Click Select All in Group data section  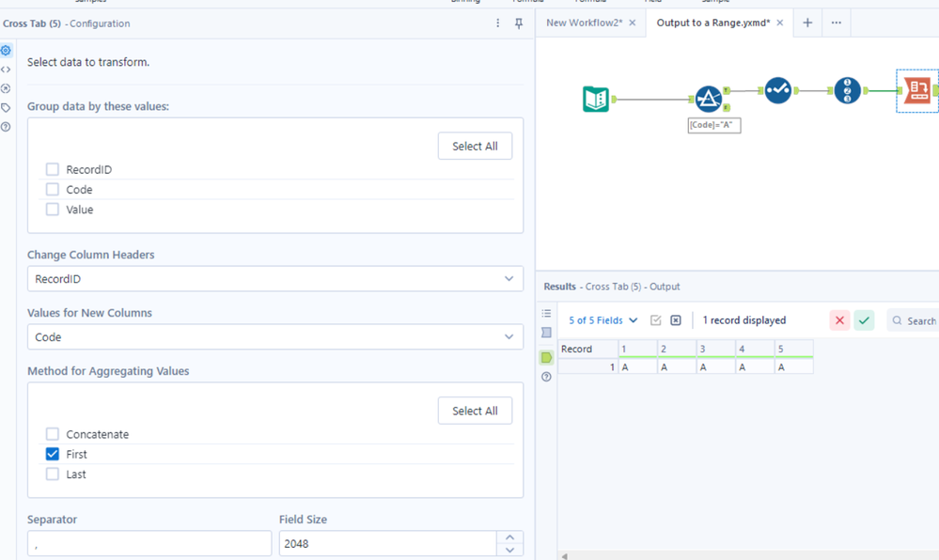pyautogui.click(x=475, y=147)
